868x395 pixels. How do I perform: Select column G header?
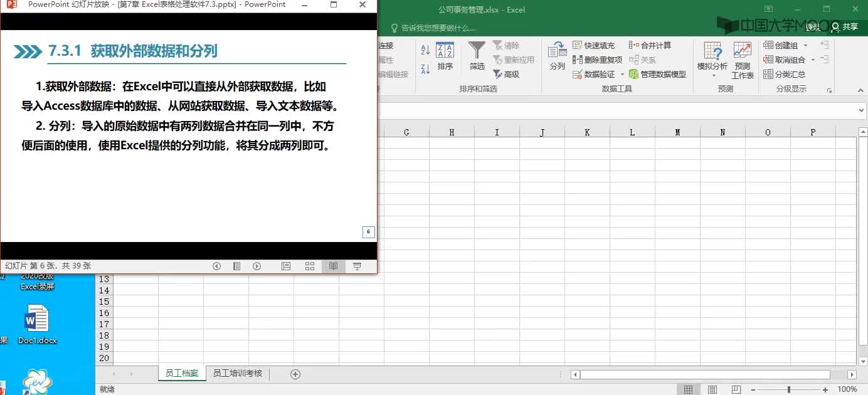point(406,132)
